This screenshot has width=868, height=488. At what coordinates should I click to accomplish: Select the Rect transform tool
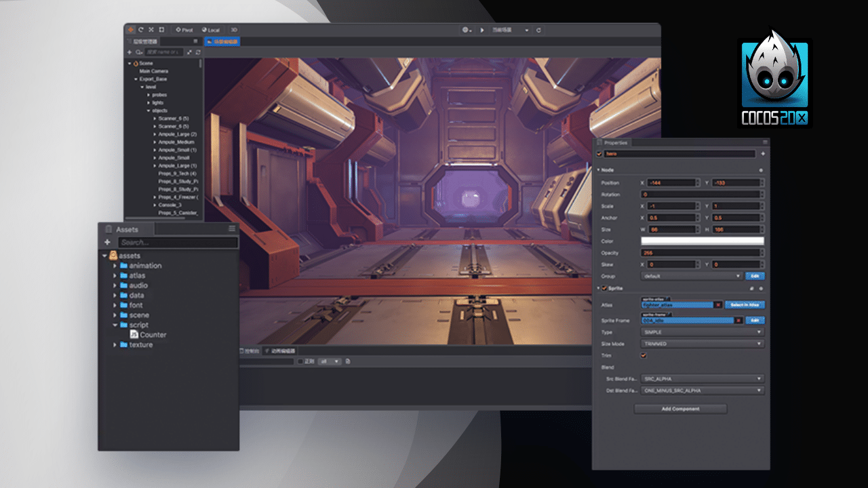coord(161,29)
